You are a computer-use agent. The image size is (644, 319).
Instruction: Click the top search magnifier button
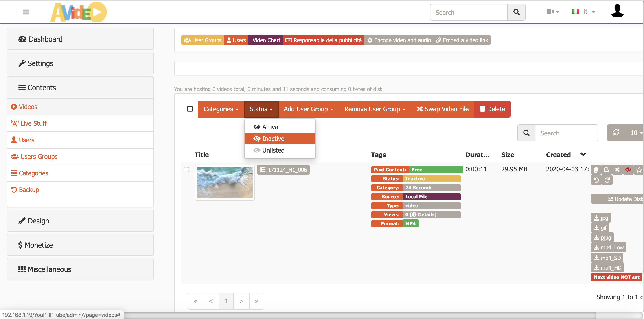click(x=516, y=12)
